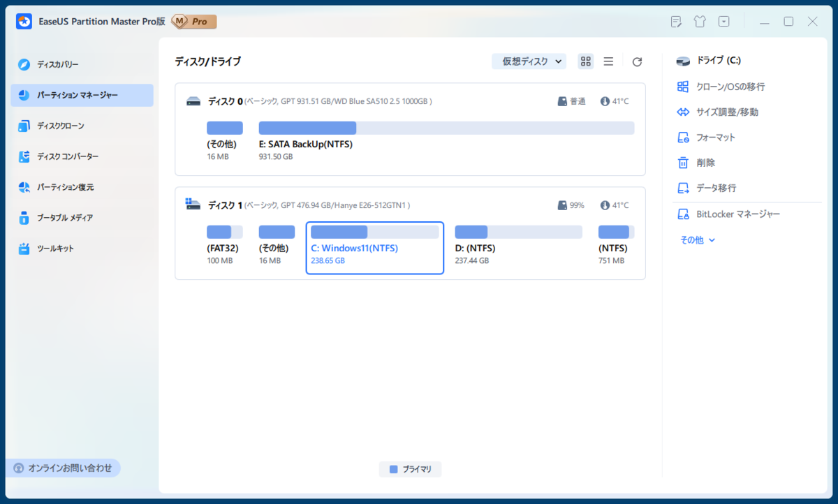Open the title bar dropdown menu icon
Screen dimensions: 838x504
click(x=724, y=22)
